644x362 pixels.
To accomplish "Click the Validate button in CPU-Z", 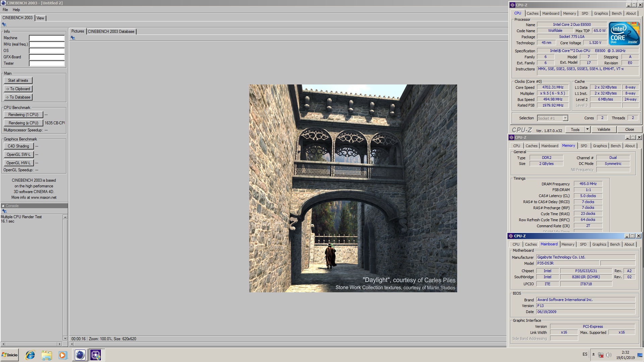I will [x=604, y=129].
